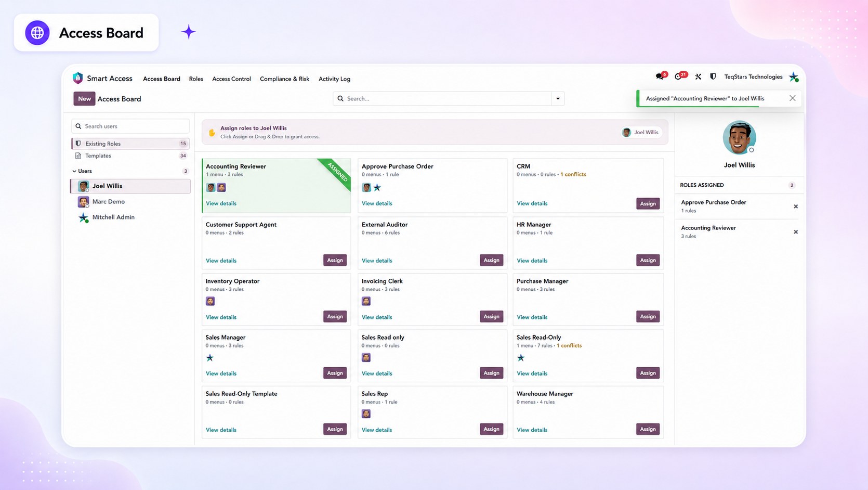
Task: Assign the Inventory Operator role
Action: (335, 316)
